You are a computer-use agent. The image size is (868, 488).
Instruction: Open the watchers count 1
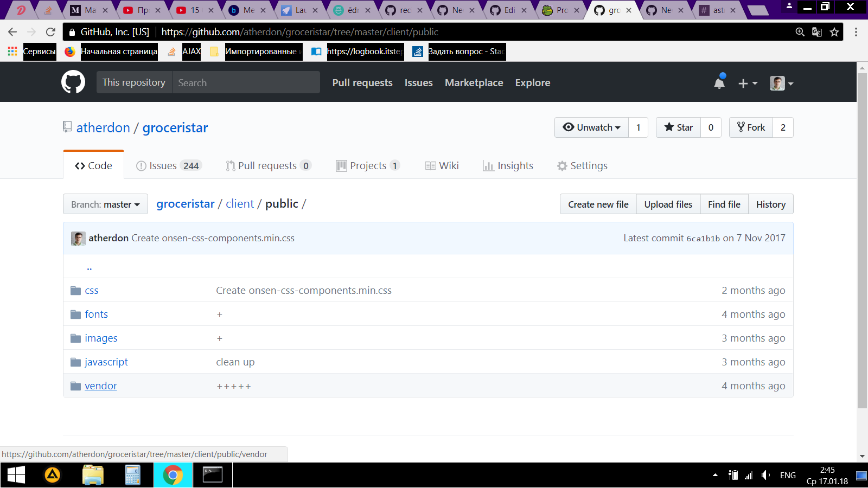click(x=638, y=127)
